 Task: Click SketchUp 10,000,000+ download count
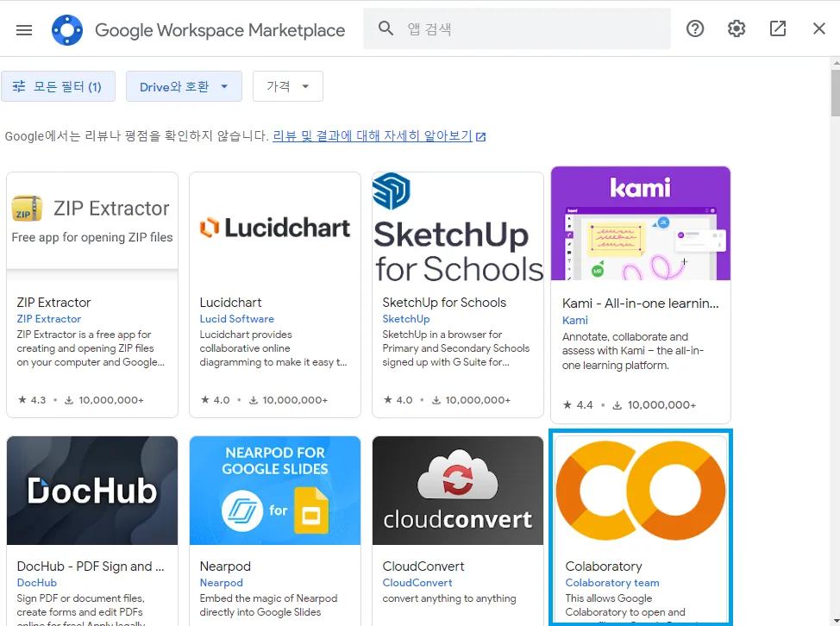pos(471,400)
